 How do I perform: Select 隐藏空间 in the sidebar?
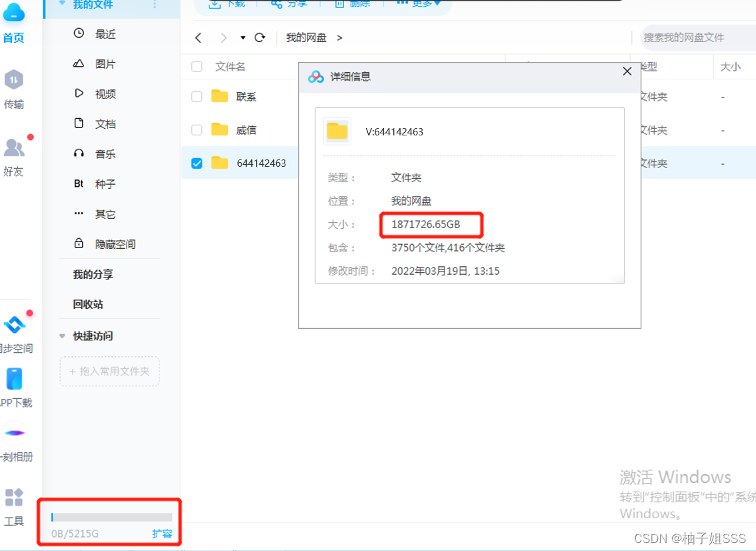click(115, 244)
